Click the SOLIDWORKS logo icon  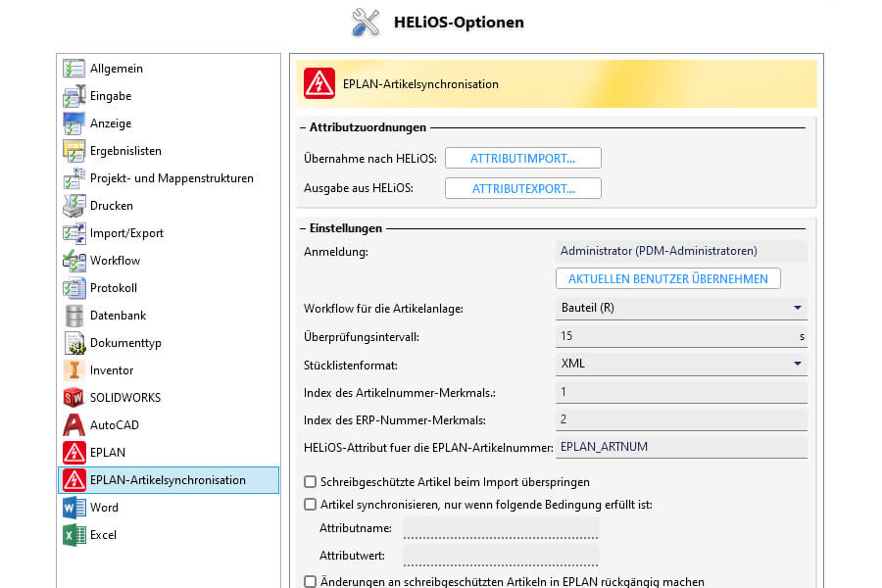pyautogui.click(x=73, y=398)
